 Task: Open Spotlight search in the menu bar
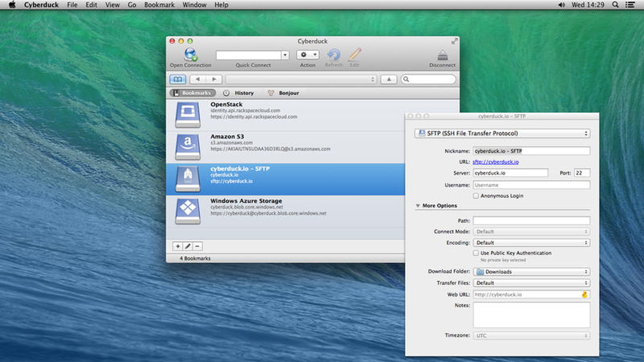coord(615,5)
